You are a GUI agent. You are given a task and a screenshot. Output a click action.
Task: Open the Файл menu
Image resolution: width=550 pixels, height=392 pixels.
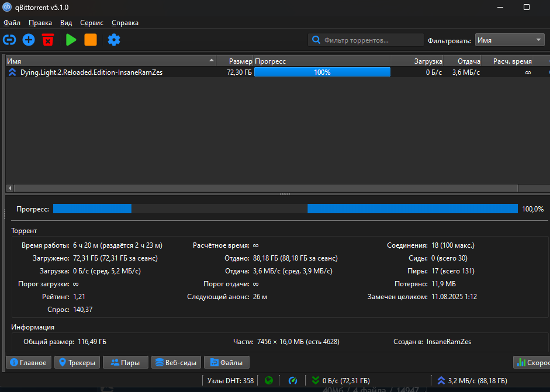[12, 23]
